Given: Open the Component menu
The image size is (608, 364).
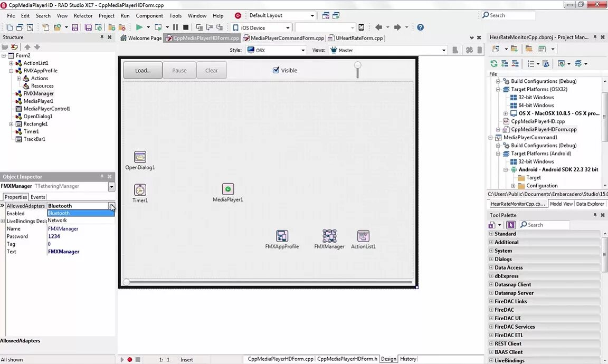Looking at the screenshot, I should [x=149, y=15].
